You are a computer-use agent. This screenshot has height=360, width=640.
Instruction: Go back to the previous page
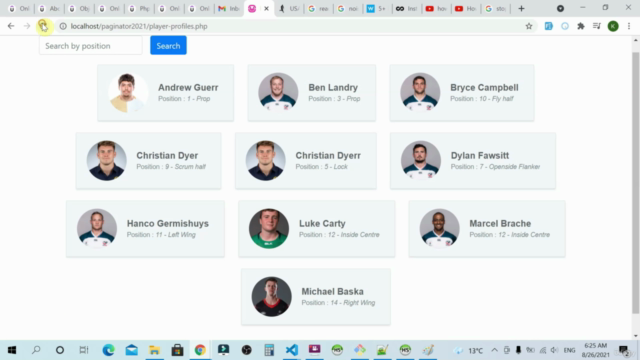pos(11,26)
